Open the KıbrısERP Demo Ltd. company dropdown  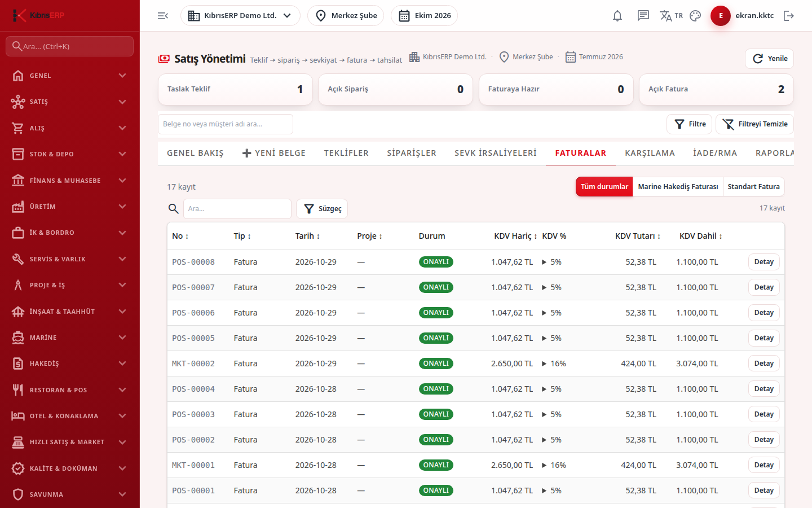[x=240, y=16]
